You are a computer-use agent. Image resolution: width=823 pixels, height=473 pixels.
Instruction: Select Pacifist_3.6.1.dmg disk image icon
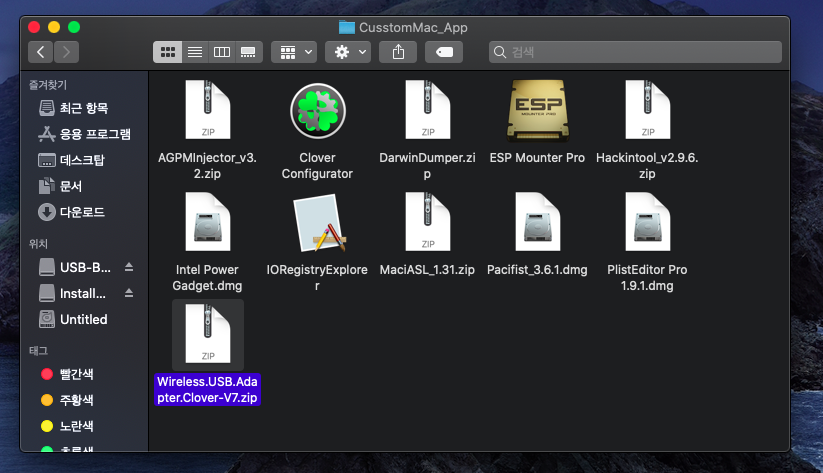(x=537, y=222)
